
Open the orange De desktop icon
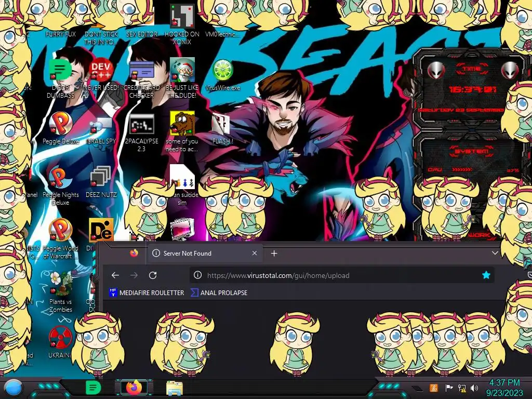pos(101,230)
